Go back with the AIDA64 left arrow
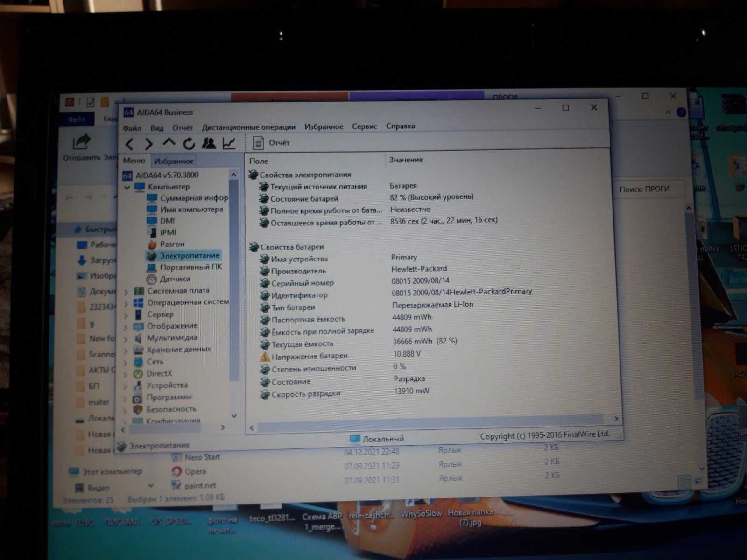 (x=130, y=144)
